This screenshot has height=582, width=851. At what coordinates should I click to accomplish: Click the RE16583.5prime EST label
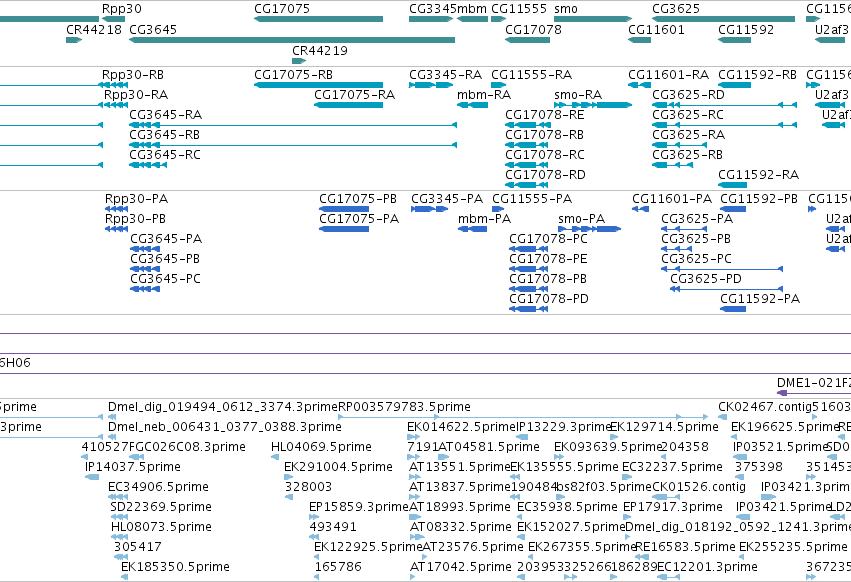[x=685, y=547]
